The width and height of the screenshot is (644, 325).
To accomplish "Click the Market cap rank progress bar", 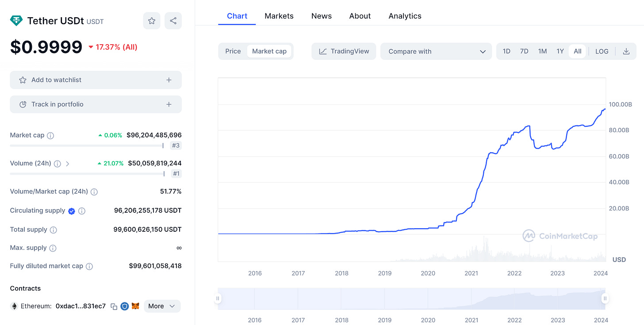I will click(87, 145).
